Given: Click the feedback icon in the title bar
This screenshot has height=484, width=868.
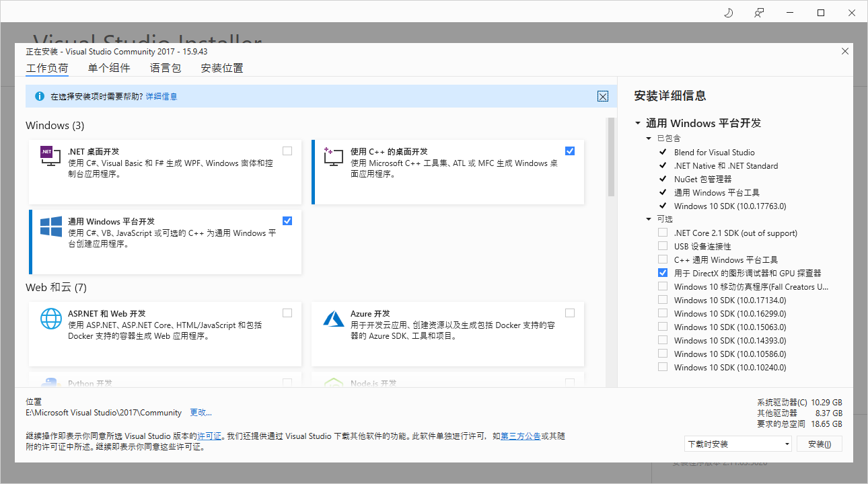Looking at the screenshot, I should point(759,13).
